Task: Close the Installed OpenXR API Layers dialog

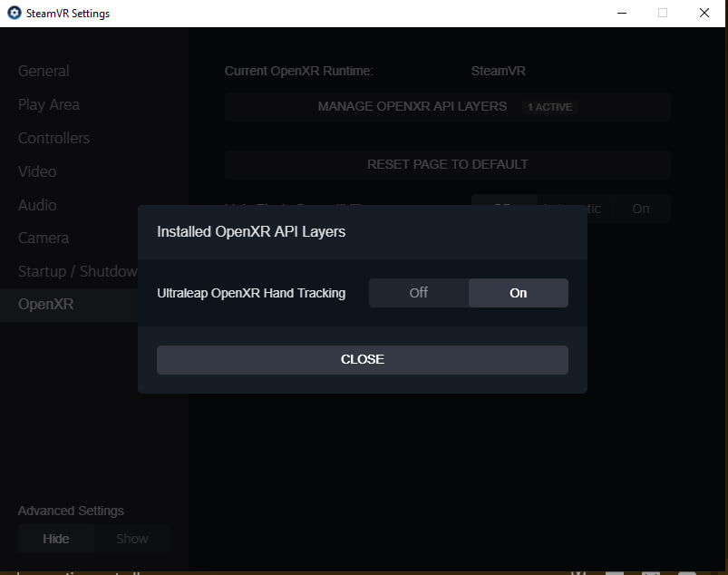Action: (x=362, y=359)
